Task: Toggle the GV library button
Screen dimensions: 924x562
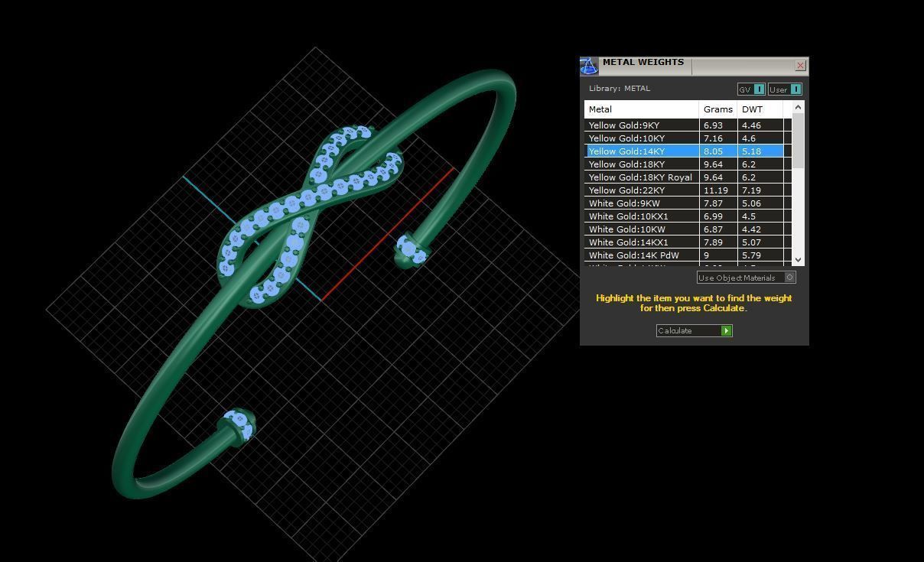Action: coord(751,89)
